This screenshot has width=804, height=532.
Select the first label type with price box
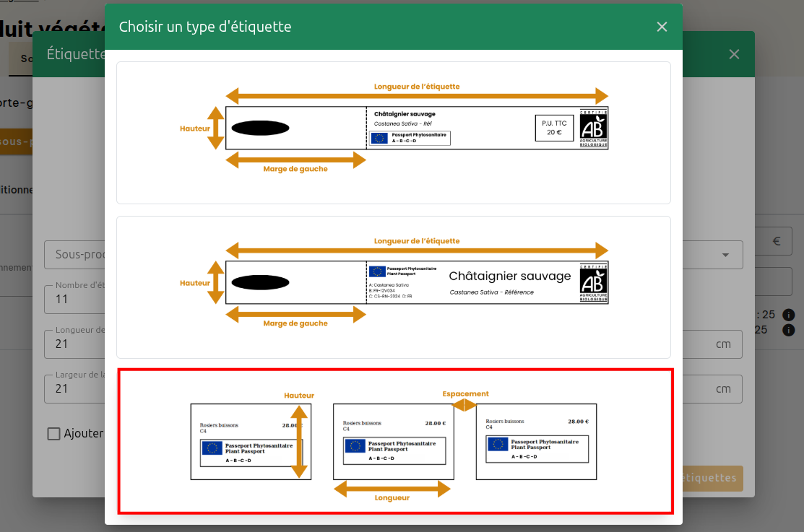click(393, 133)
